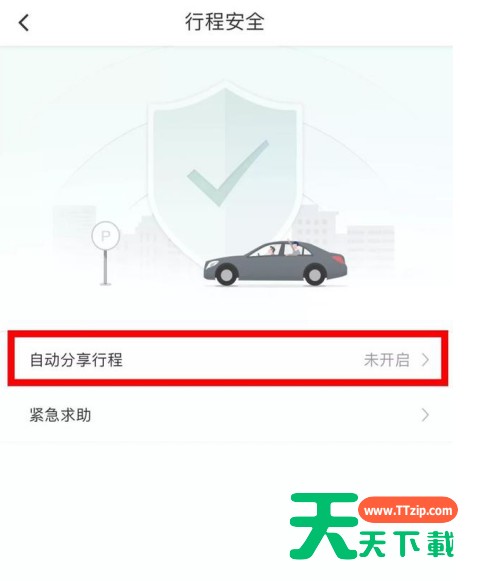The width and height of the screenshot is (477, 581).
Task: Tap the parking sign pole base
Action: pos(106,284)
